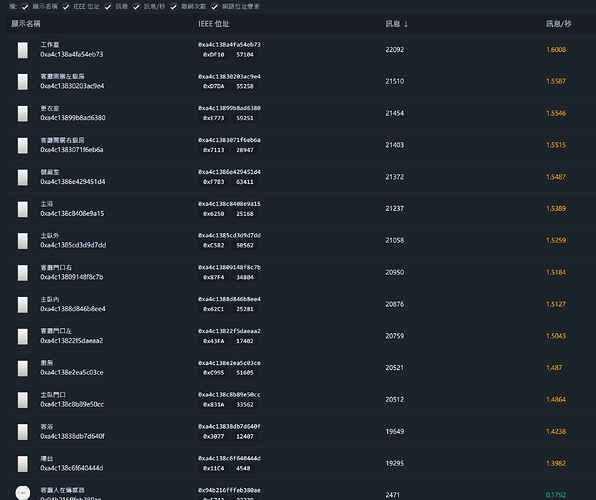Click device image for 0xa4c13822f5daeaa2
The width and height of the screenshot is (596, 500).
point(23,336)
